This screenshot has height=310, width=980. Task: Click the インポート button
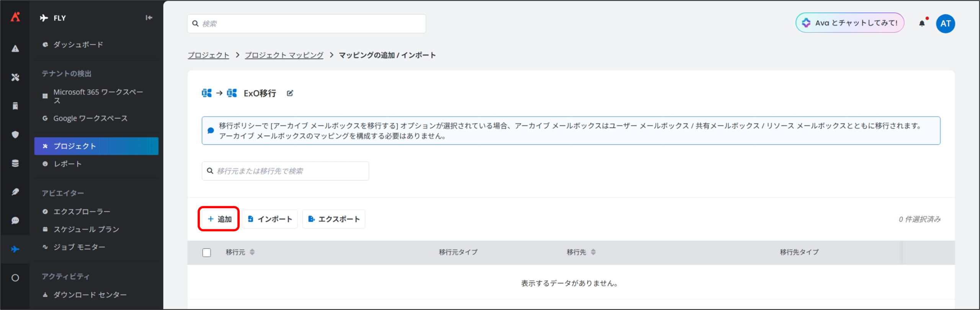coord(270,219)
